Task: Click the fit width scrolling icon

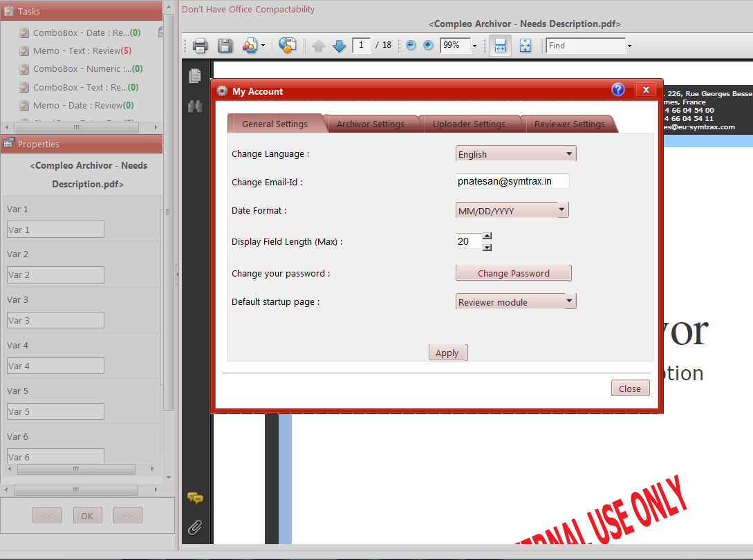Action: (500, 46)
